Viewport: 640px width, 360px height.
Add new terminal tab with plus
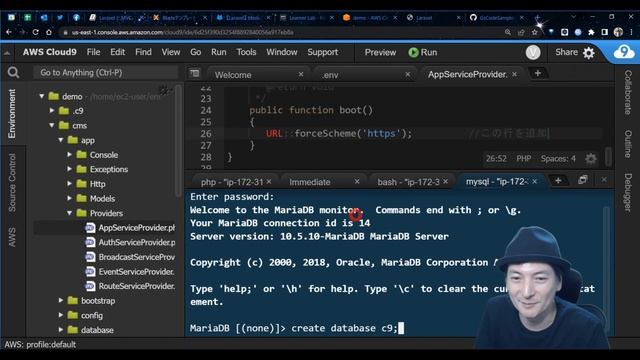point(558,180)
